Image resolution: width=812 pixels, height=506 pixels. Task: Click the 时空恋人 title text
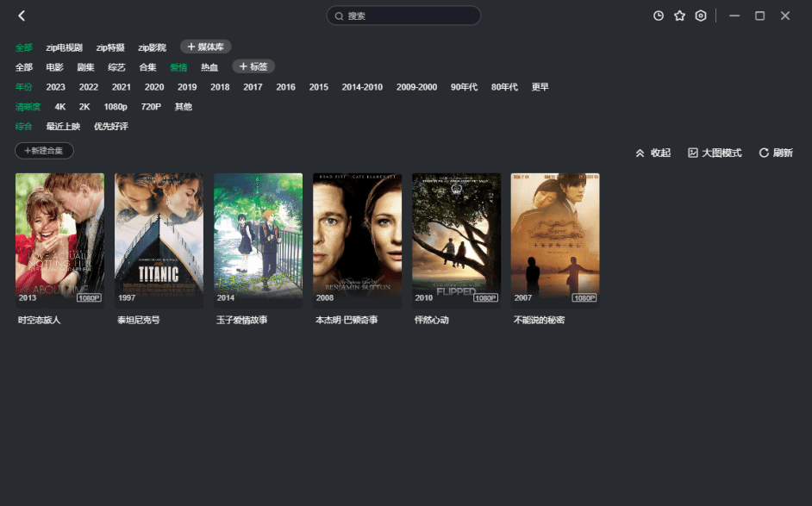pyautogui.click(x=40, y=320)
